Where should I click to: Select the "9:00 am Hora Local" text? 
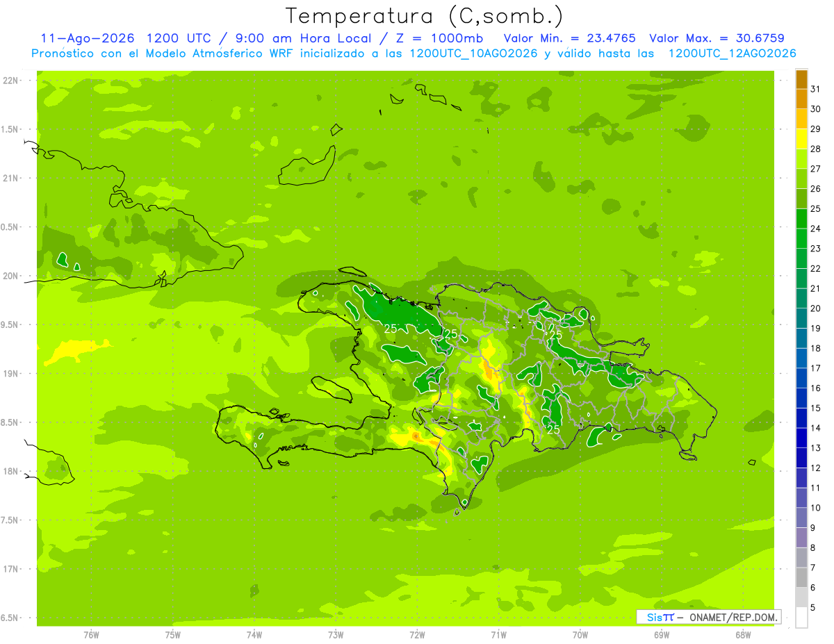pos(302,38)
